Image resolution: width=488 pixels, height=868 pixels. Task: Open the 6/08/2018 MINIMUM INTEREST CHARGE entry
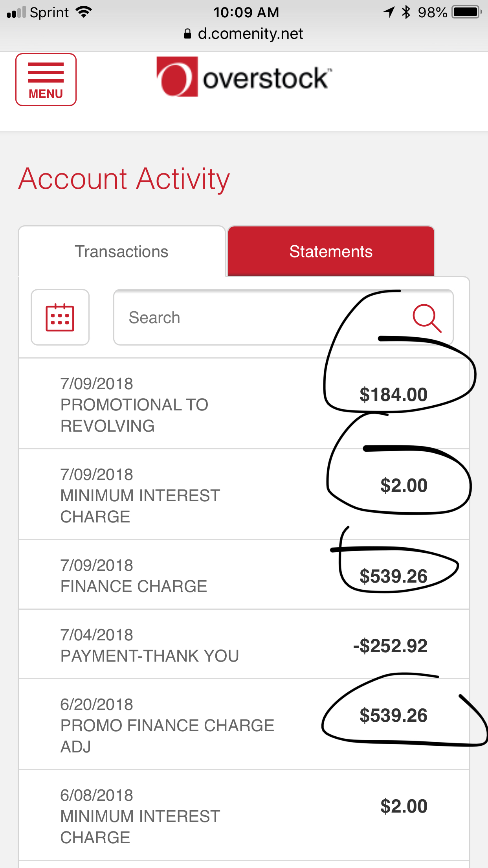(244, 815)
